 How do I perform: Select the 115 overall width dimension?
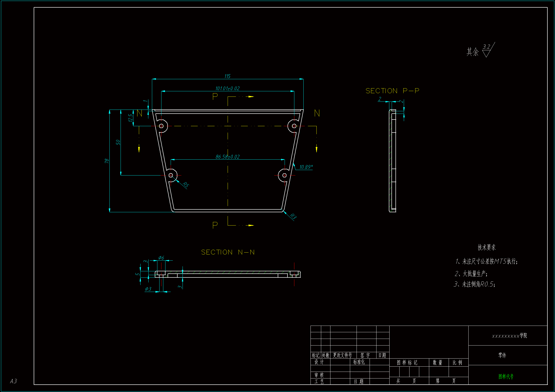click(x=227, y=76)
